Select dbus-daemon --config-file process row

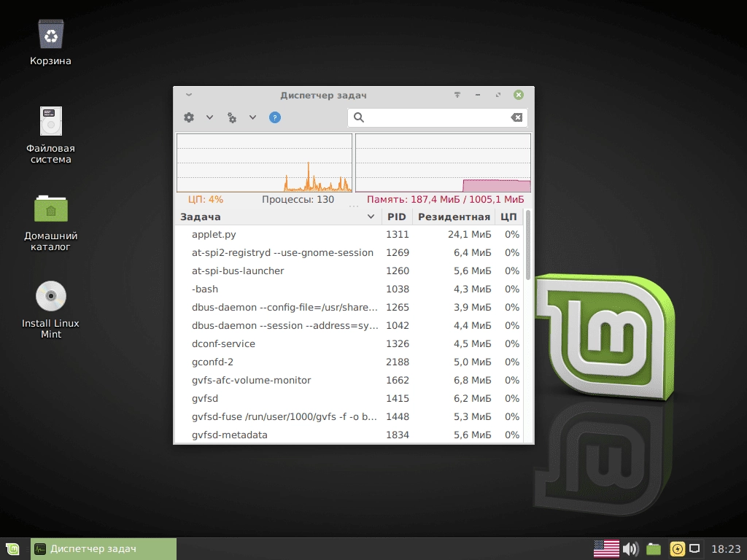coord(349,307)
